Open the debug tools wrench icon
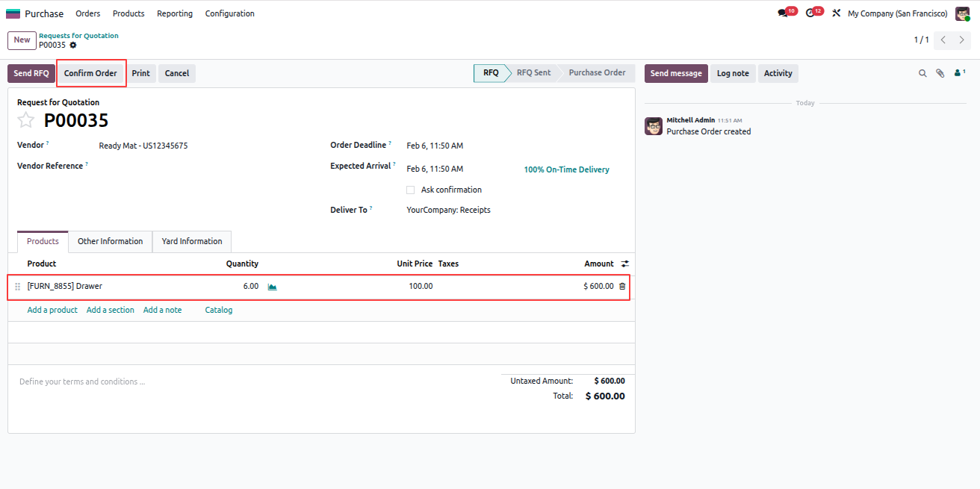 coord(837,13)
